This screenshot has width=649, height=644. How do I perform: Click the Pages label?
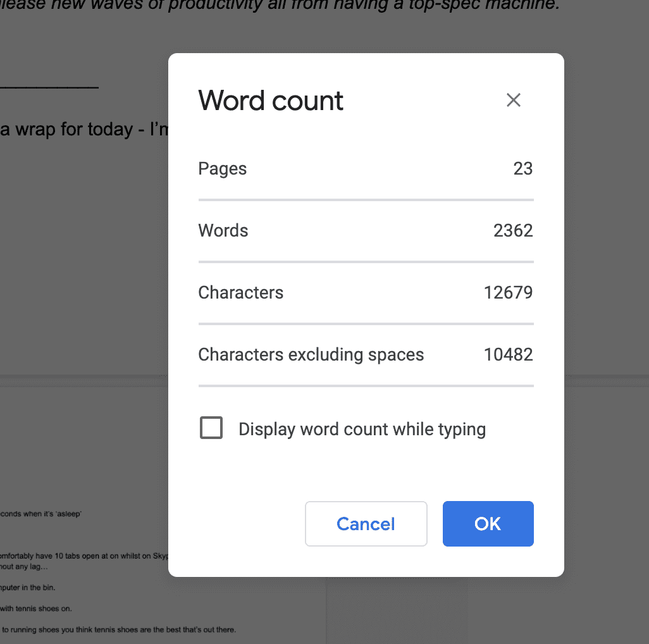click(x=222, y=169)
